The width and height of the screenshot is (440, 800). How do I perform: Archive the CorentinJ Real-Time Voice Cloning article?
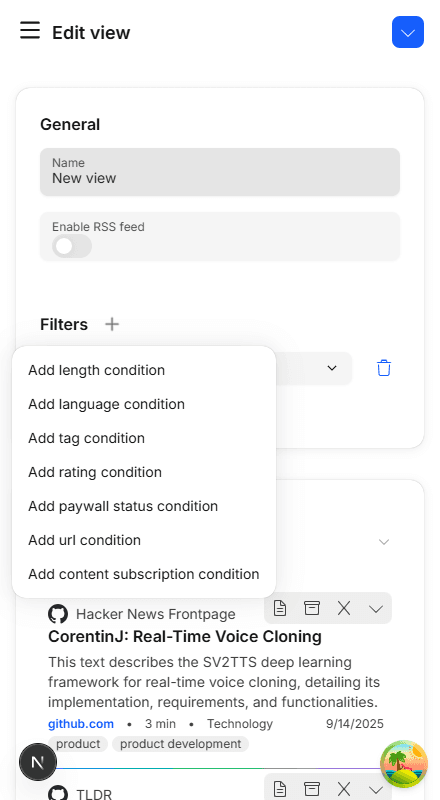coord(312,608)
